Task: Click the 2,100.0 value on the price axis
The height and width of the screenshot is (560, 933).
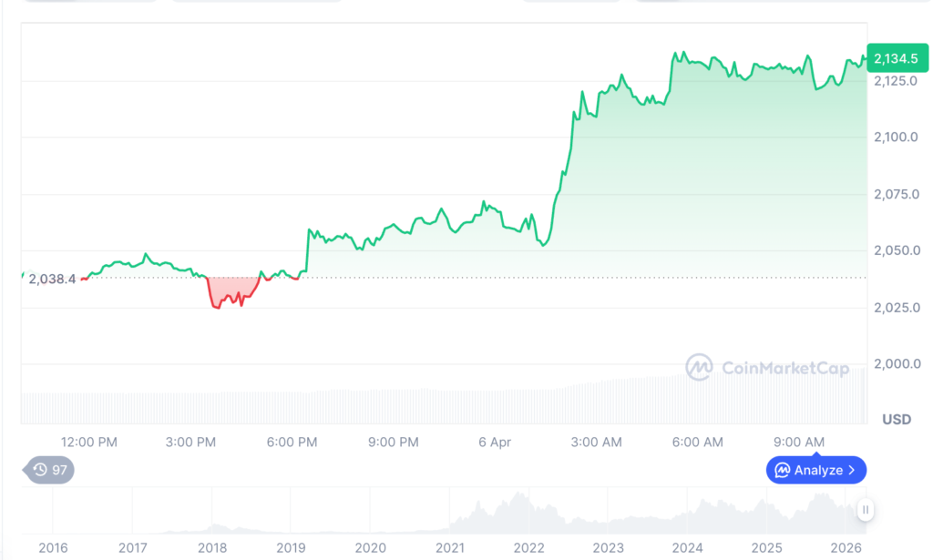Action: point(896,137)
